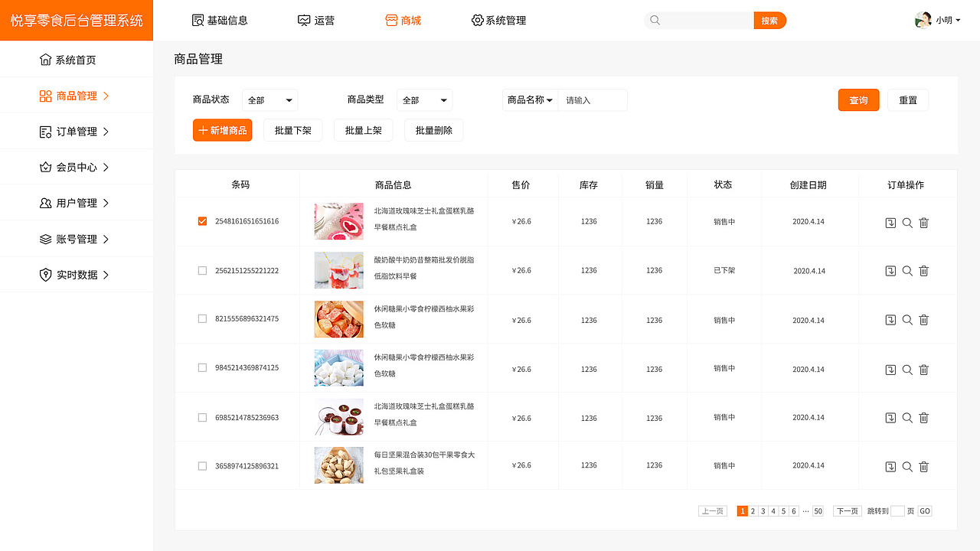
Task: Click the magnifier icon inside top search bar
Action: click(655, 20)
